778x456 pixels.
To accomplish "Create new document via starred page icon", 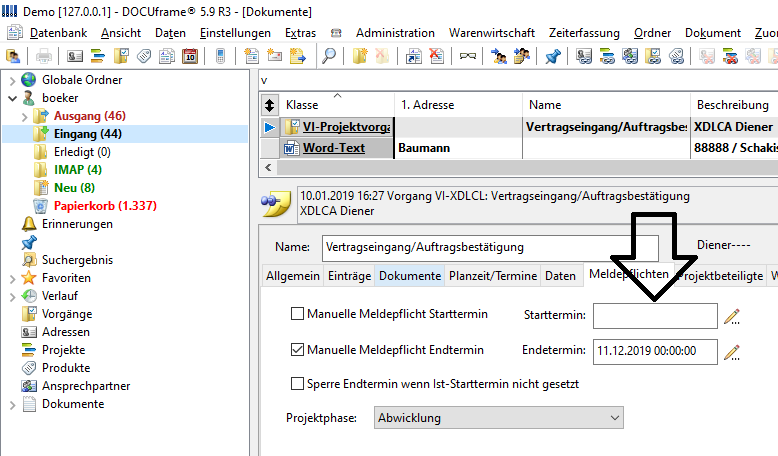I will (x=252, y=56).
